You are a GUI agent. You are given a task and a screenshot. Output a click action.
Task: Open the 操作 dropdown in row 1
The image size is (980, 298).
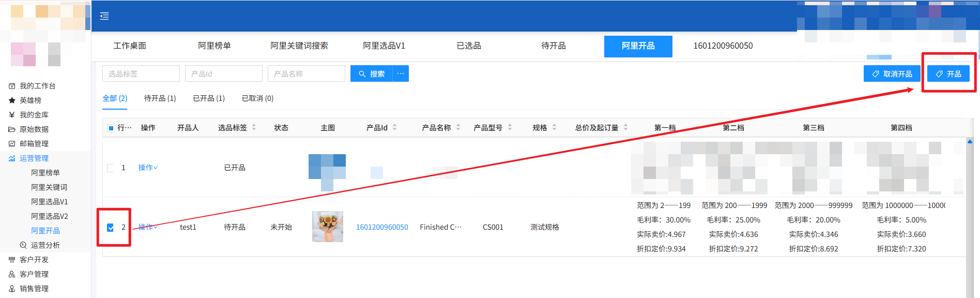pyautogui.click(x=148, y=168)
